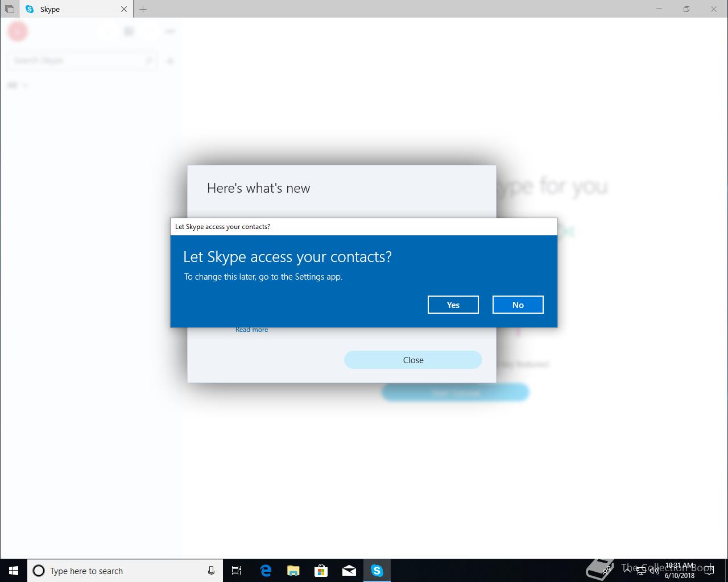The width and height of the screenshot is (728, 582).
Task: Open the tab sets icon in title bar
Action: click(9, 9)
